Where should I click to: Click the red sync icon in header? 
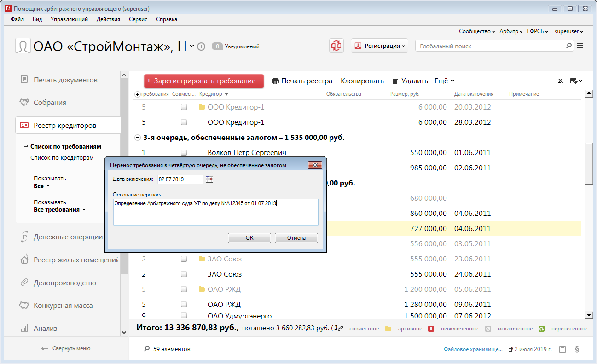pos(336,46)
